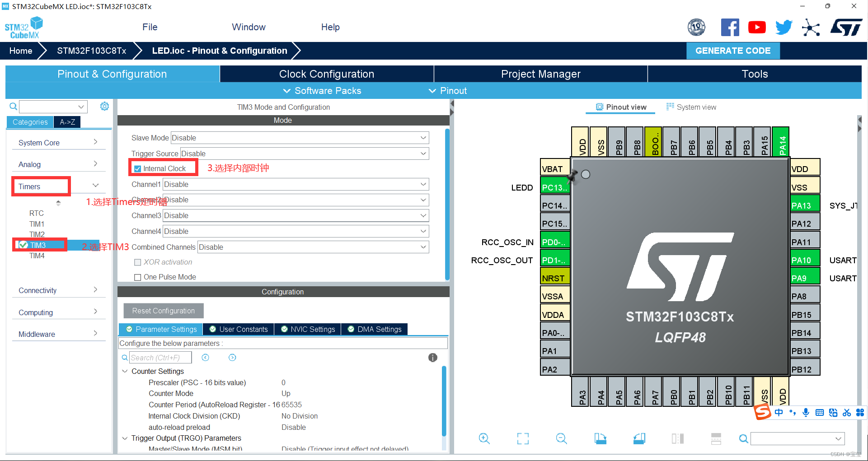Screen dimensions: 868x461
Task: Open the Channel3 dropdown
Action: [x=296, y=215]
